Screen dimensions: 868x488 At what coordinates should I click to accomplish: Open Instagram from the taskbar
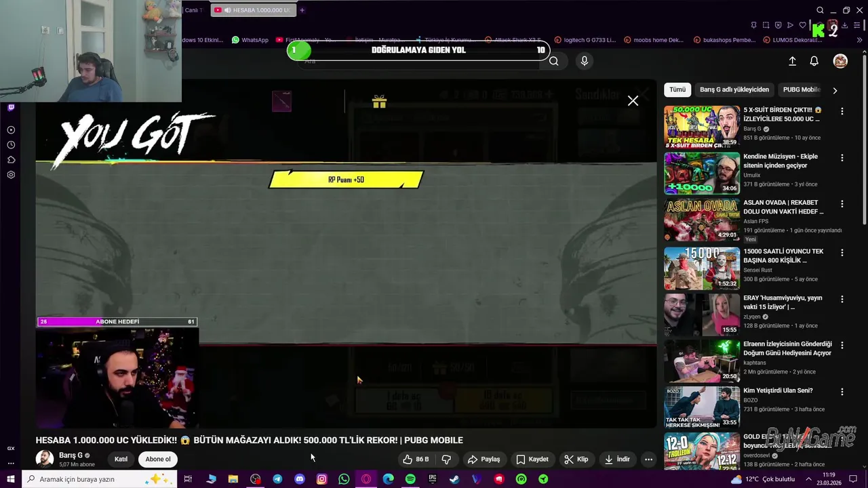(x=322, y=479)
